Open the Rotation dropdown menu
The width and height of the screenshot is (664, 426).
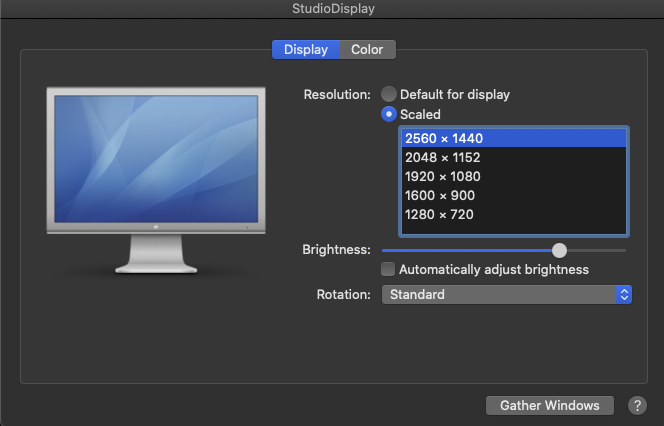click(506, 294)
